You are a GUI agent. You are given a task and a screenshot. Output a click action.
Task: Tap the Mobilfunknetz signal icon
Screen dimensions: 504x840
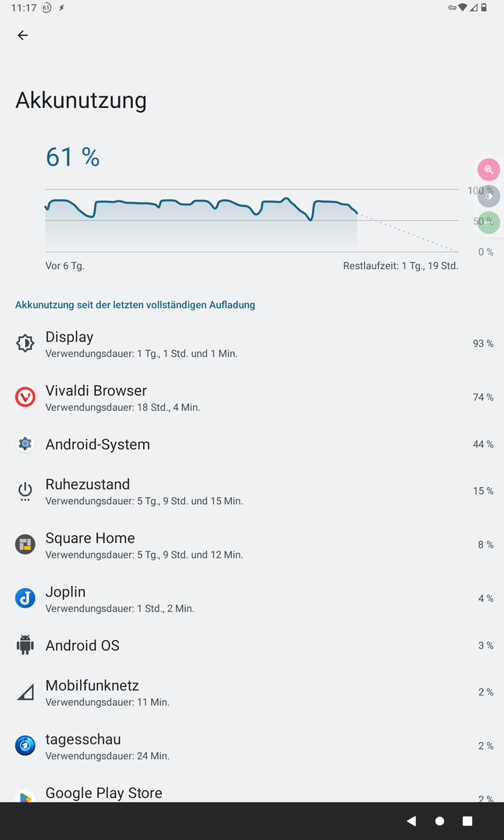(25, 692)
